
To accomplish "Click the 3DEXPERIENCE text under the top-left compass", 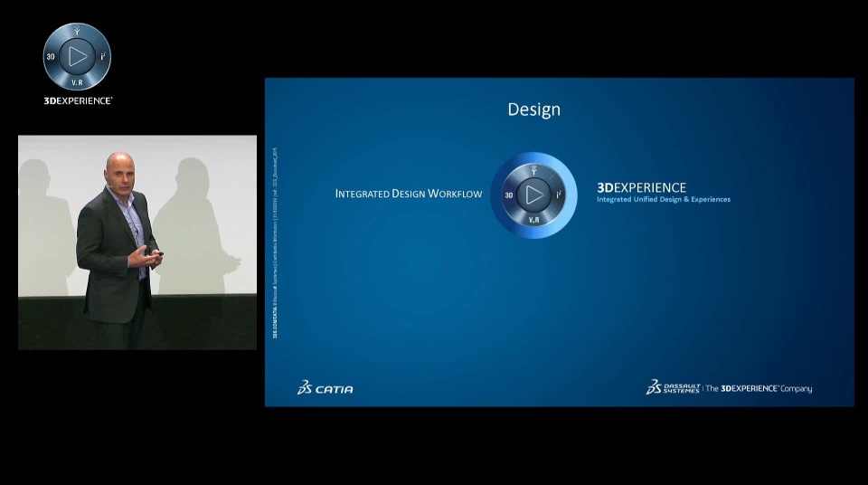I will click(x=78, y=100).
